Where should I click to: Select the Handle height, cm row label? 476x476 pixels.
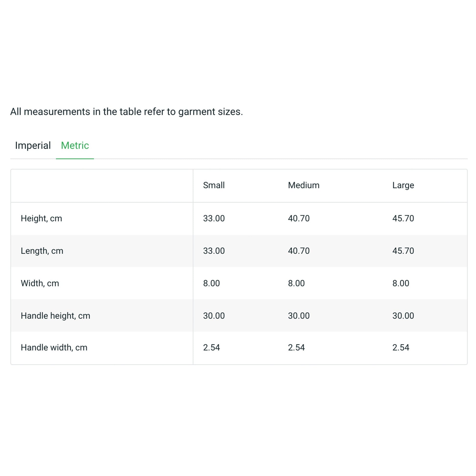point(56,316)
